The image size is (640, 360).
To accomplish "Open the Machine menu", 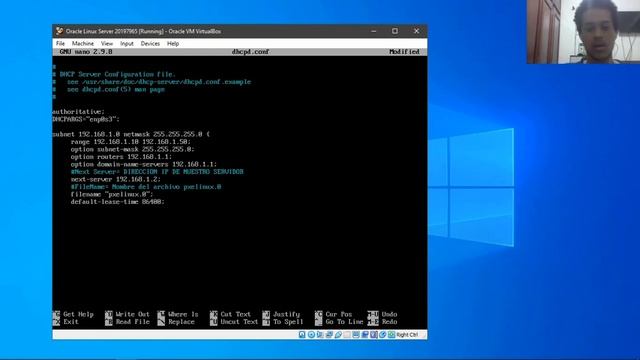I will point(83,43).
